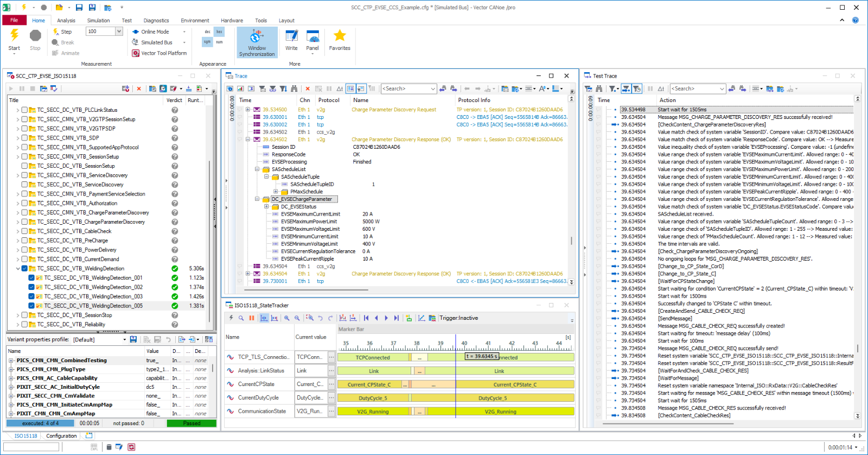Click the Step icon in Measurement group
The height and width of the screenshot is (455, 868).
[55, 31]
